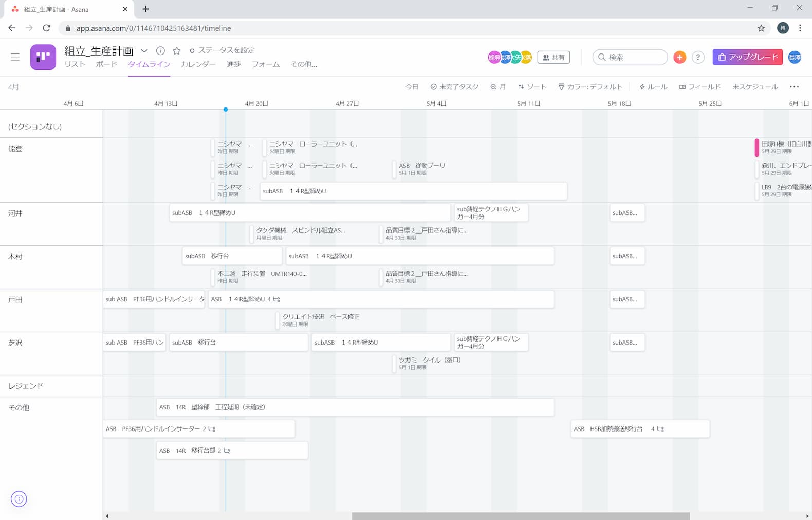Switch to the ボード tab
Screen dimensions: 812x520
click(x=106, y=64)
